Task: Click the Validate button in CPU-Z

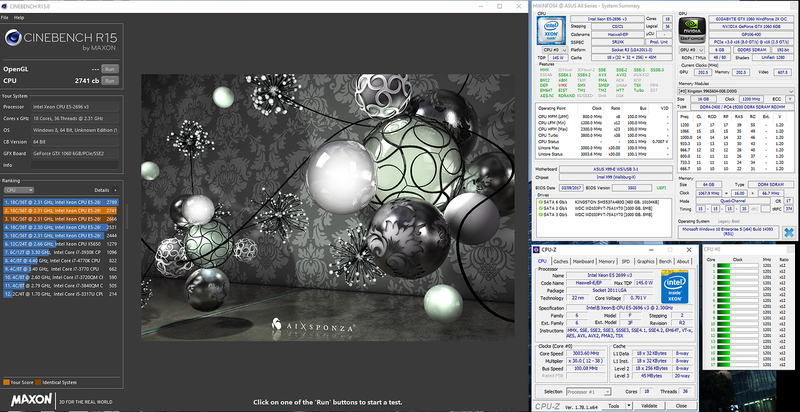Action: pos(648,406)
